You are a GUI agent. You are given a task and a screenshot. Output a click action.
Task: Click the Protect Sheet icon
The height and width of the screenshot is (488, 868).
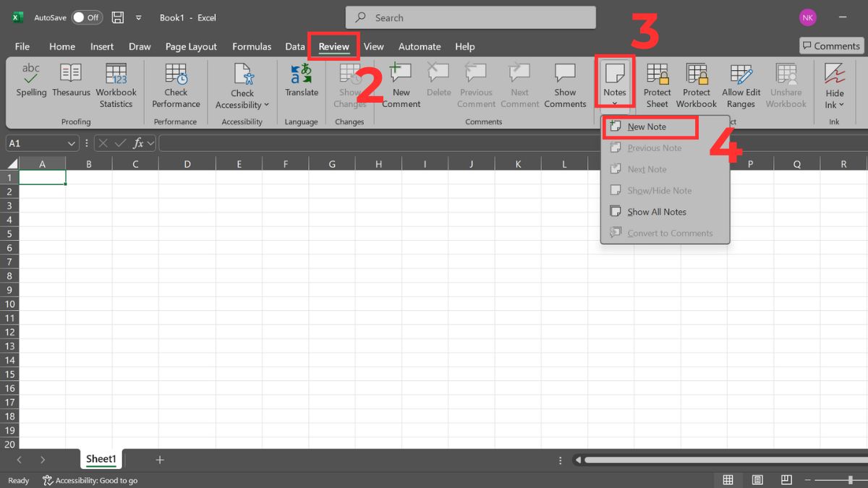pyautogui.click(x=657, y=82)
